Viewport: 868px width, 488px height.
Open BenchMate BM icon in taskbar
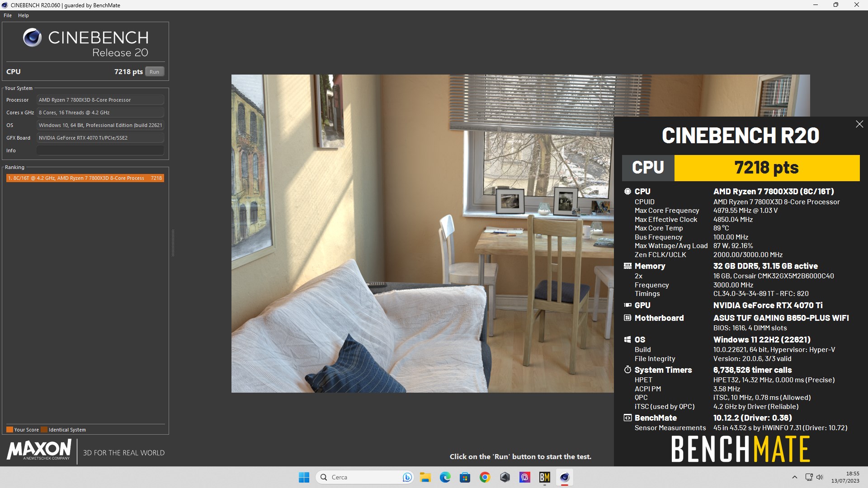coord(544,477)
